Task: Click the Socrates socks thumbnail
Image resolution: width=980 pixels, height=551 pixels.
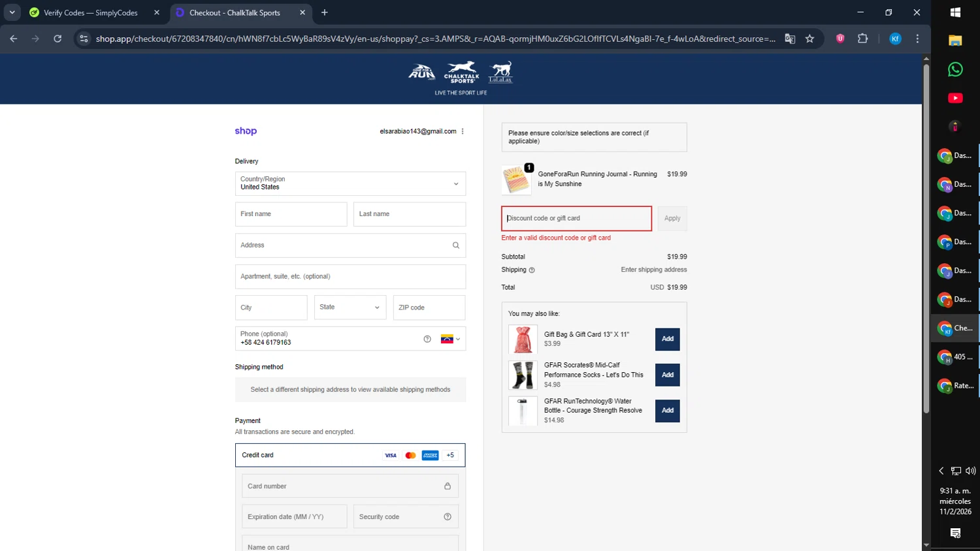Action: point(523,375)
